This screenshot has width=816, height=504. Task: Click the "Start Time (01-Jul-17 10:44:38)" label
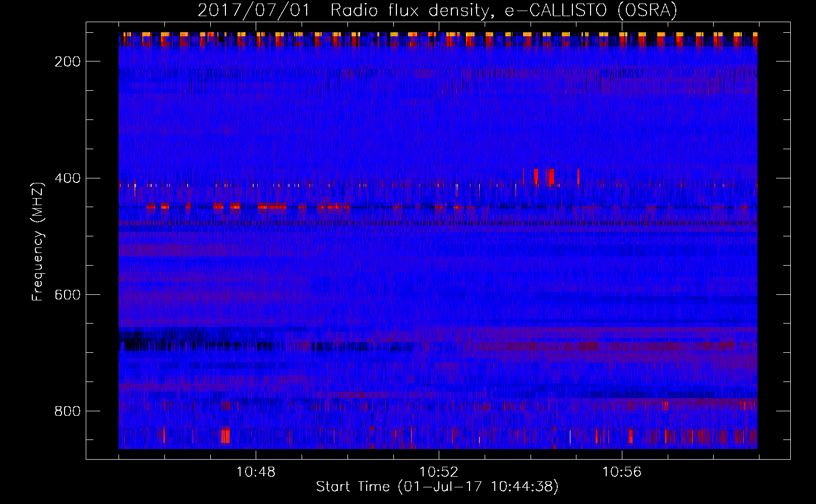coord(437,487)
